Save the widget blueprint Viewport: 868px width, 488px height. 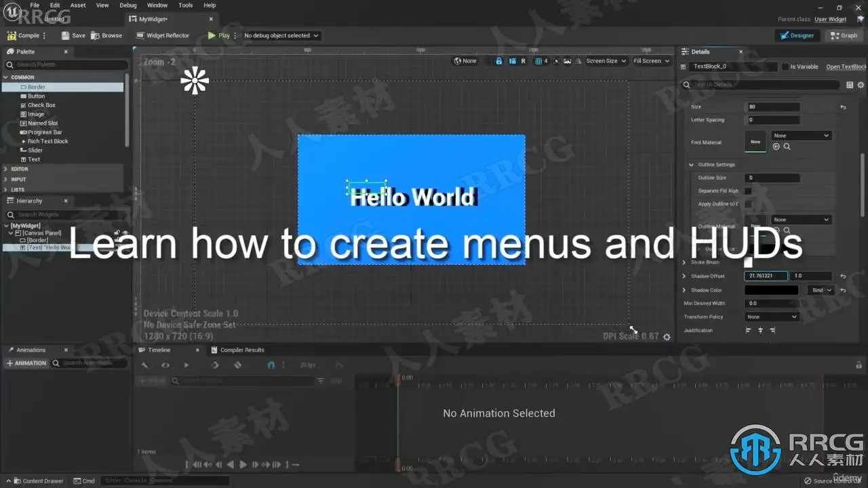73,35
